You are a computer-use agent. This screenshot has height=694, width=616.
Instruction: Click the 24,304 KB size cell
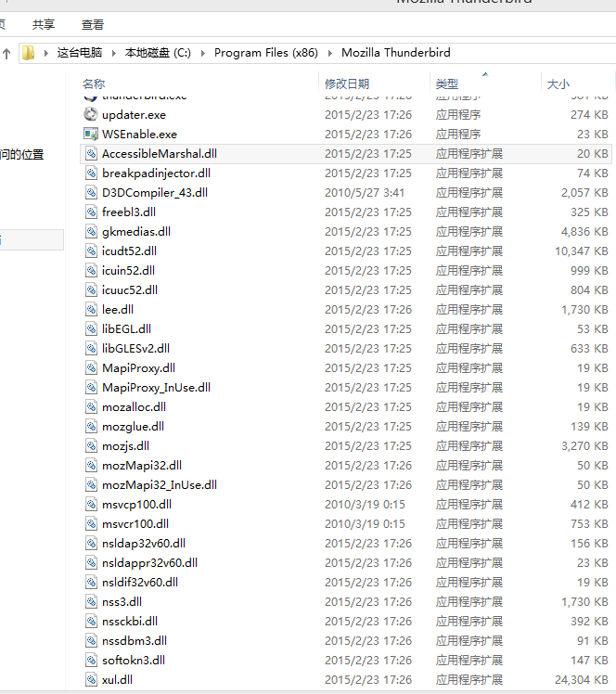tap(582, 679)
